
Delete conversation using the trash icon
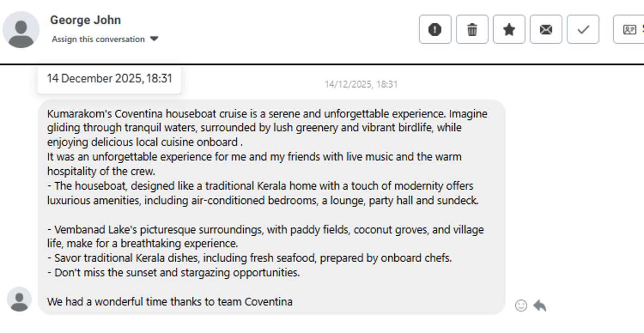pos(472,30)
